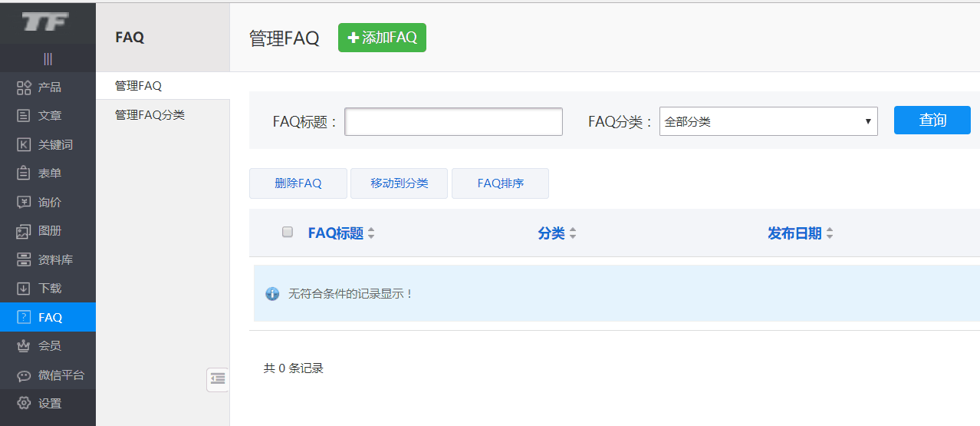
Task: Toggle the select-all checkbox in table header
Action: (x=288, y=232)
